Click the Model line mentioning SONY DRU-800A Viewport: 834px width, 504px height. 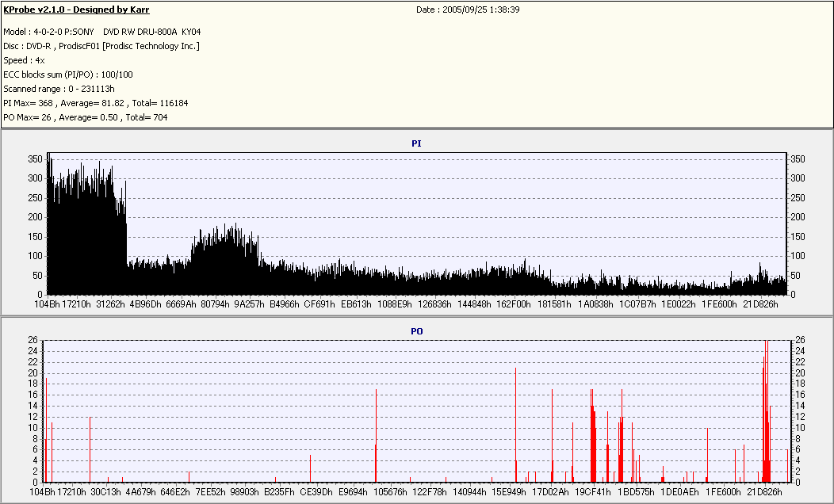[102, 32]
